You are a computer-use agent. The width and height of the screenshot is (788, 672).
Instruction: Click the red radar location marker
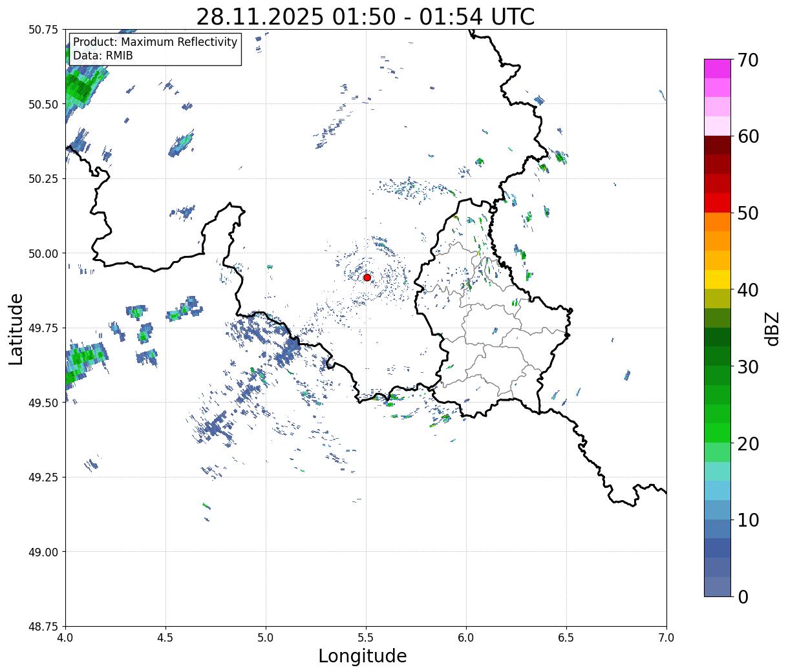click(x=367, y=277)
